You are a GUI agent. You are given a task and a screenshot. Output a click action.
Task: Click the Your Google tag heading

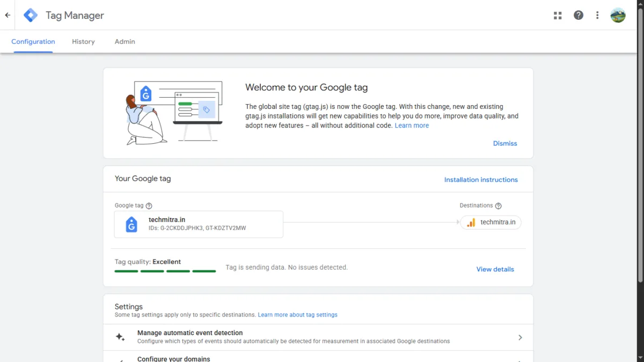click(x=143, y=179)
